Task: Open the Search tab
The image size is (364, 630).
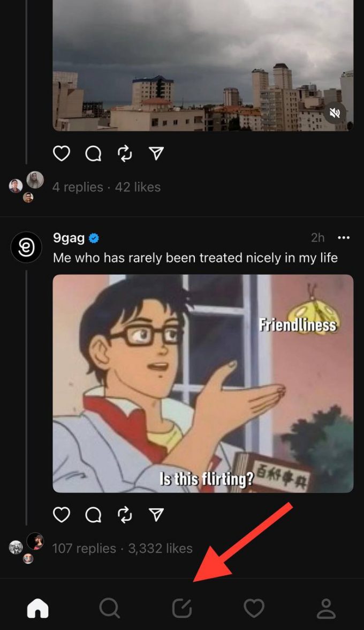Action: pos(110,608)
